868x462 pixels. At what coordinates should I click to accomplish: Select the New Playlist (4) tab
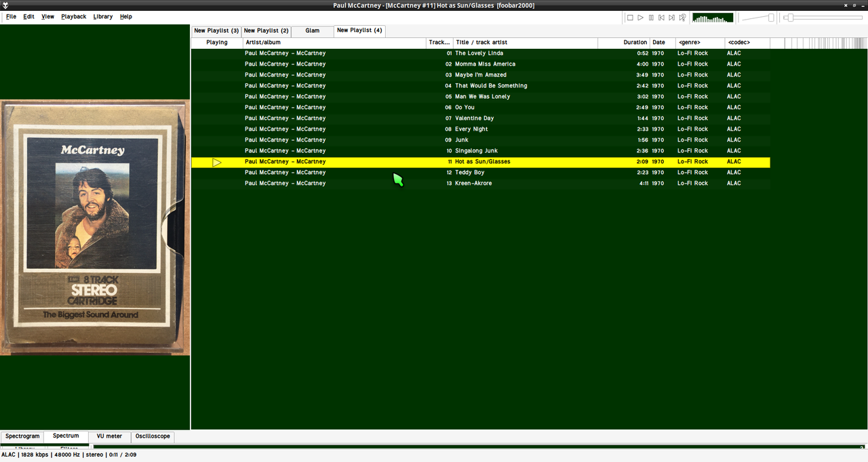tap(359, 30)
